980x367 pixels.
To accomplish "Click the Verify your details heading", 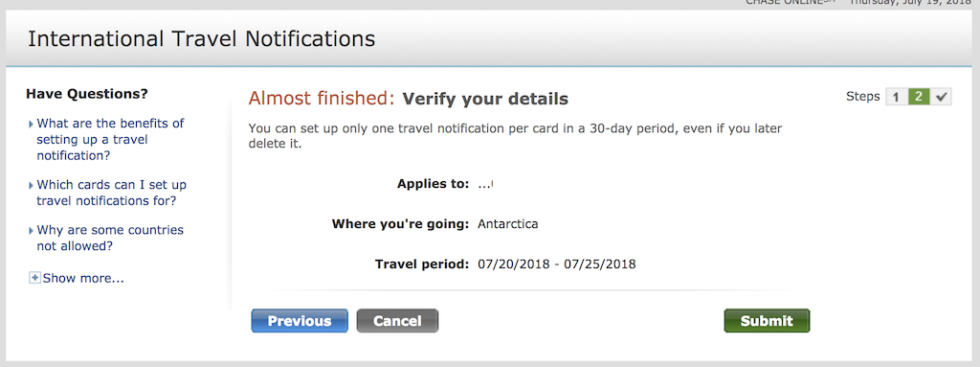I will 485,99.
